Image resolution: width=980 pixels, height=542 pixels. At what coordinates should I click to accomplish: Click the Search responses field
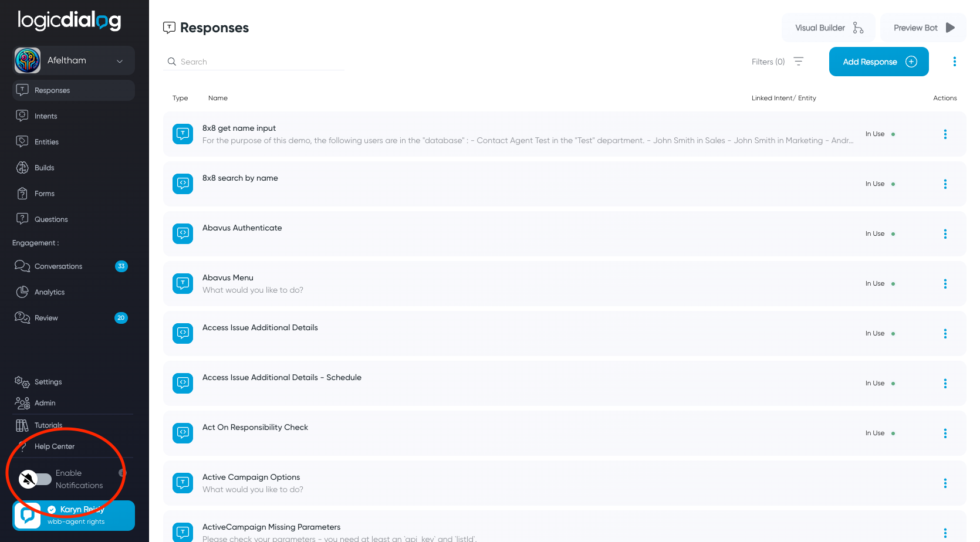[254, 62]
